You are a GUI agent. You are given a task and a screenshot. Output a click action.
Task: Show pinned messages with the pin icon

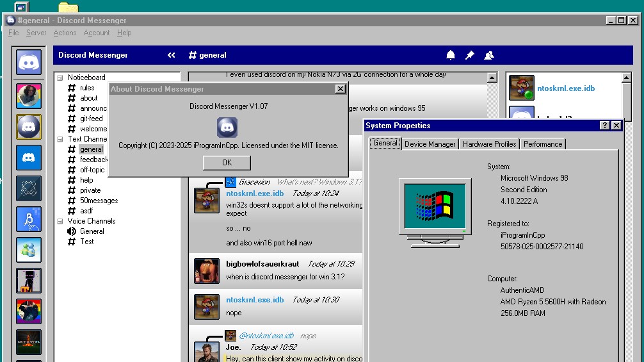point(470,56)
